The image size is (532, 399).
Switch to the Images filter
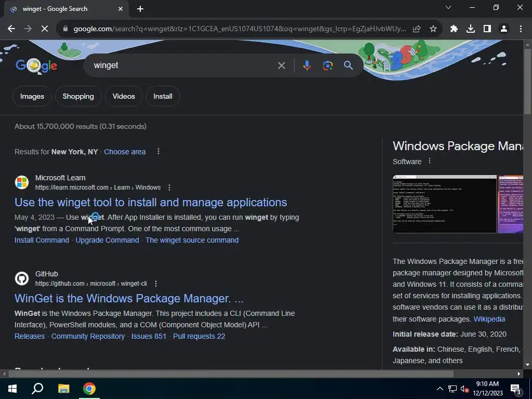[32, 96]
